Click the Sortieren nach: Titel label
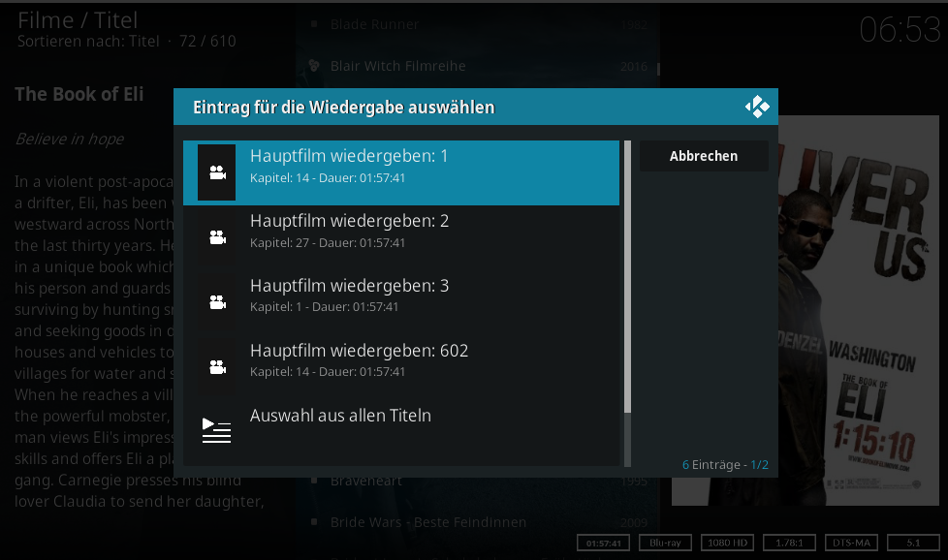Screen dimensions: 948x560 [x=88, y=41]
